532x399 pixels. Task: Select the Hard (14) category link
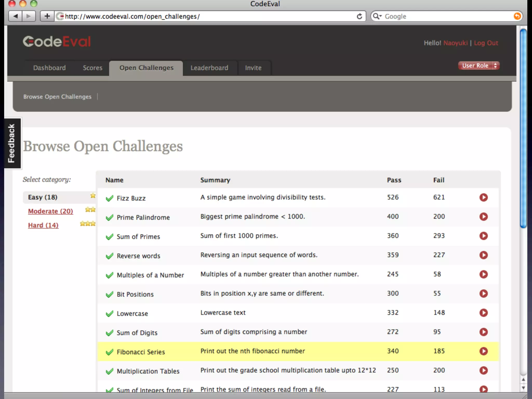(43, 225)
